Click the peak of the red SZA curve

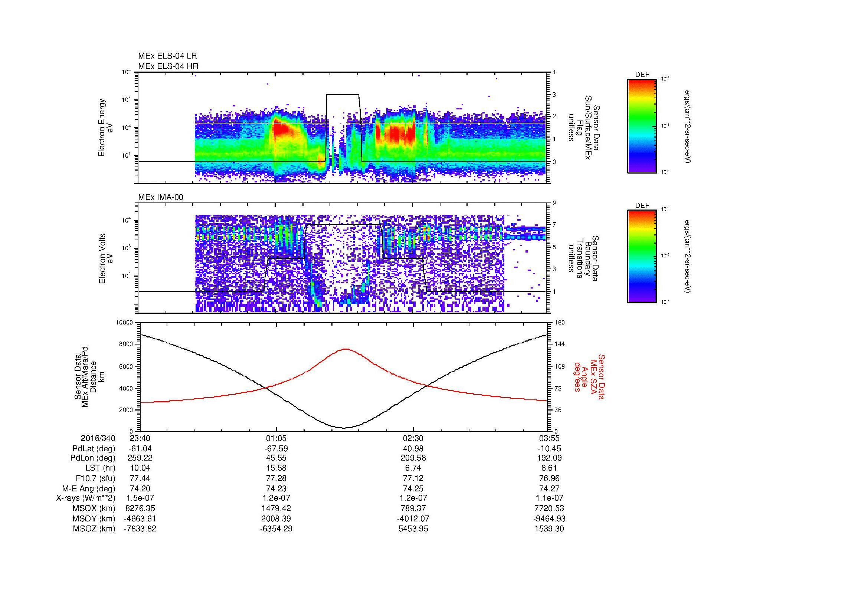(x=345, y=349)
